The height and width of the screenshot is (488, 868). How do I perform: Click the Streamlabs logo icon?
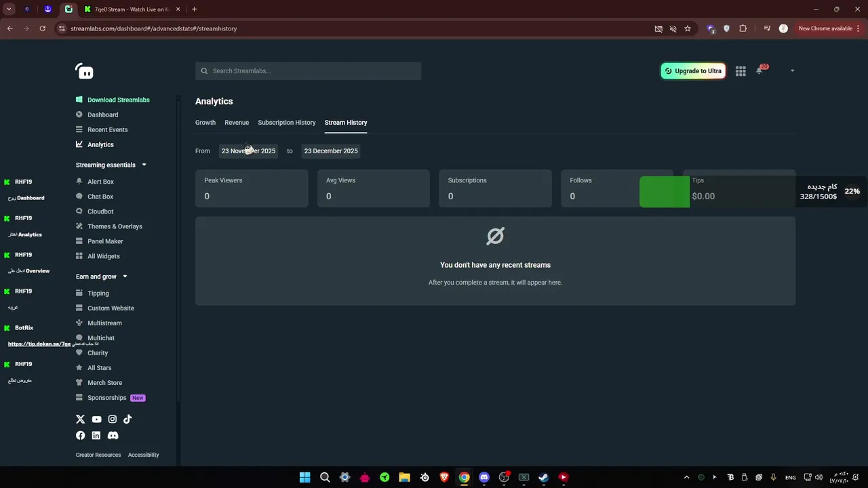coord(84,71)
